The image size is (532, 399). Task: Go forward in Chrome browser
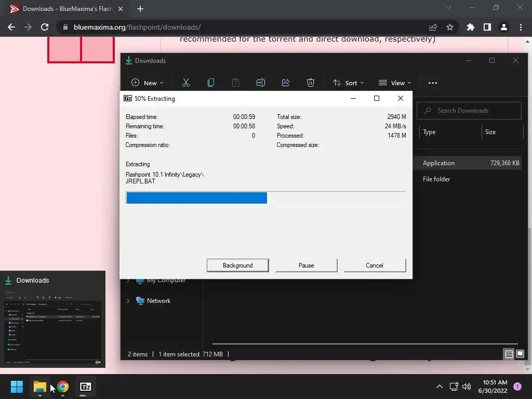28,27
